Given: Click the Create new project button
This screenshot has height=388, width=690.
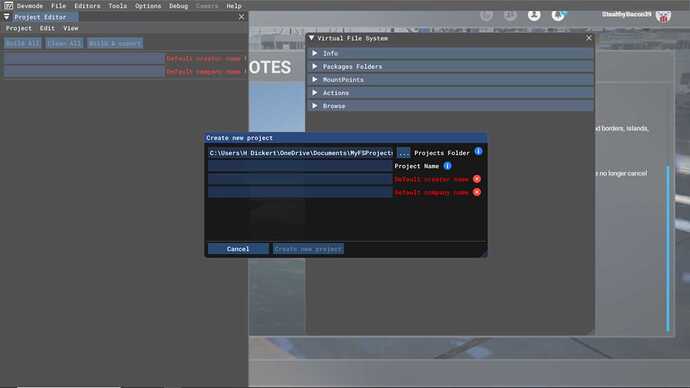Looking at the screenshot, I should (x=308, y=249).
